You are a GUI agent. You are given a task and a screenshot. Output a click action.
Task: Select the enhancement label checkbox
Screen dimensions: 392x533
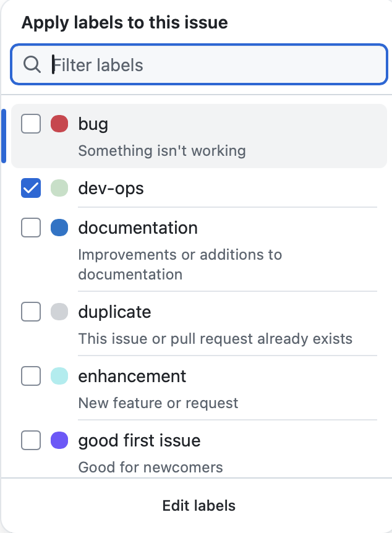[x=31, y=376]
